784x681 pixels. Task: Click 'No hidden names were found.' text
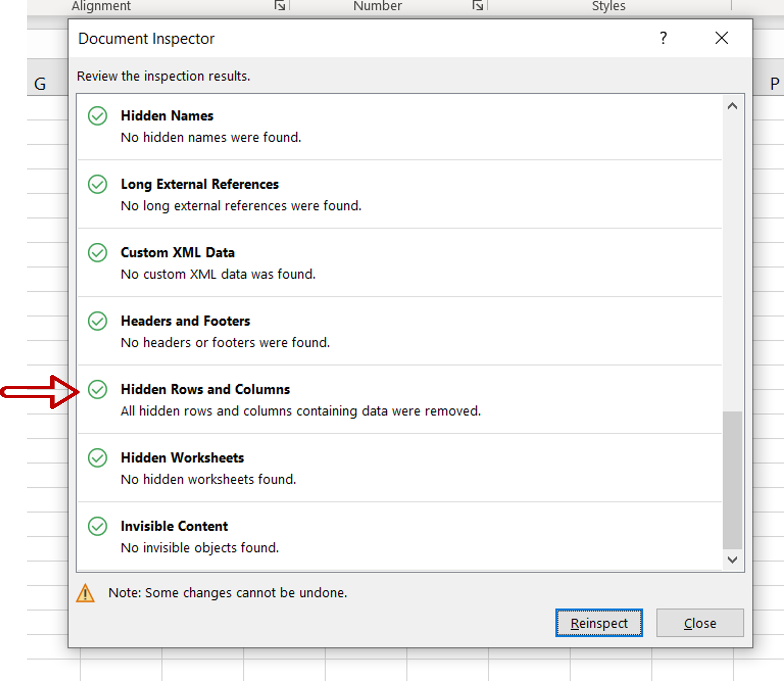211,137
